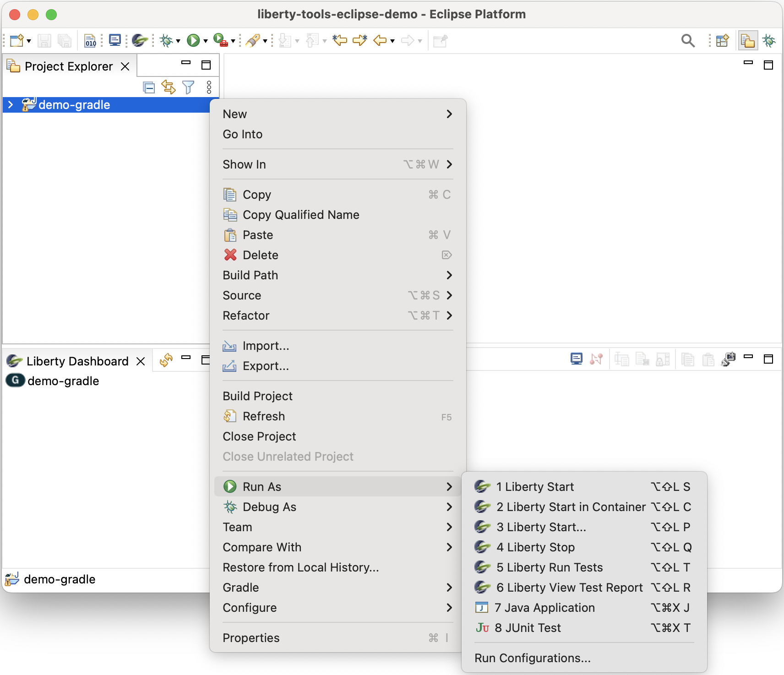This screenshot has height=675, width=784.
Task: Open the Build Path submenu
Action: click(x=338, y=275)
